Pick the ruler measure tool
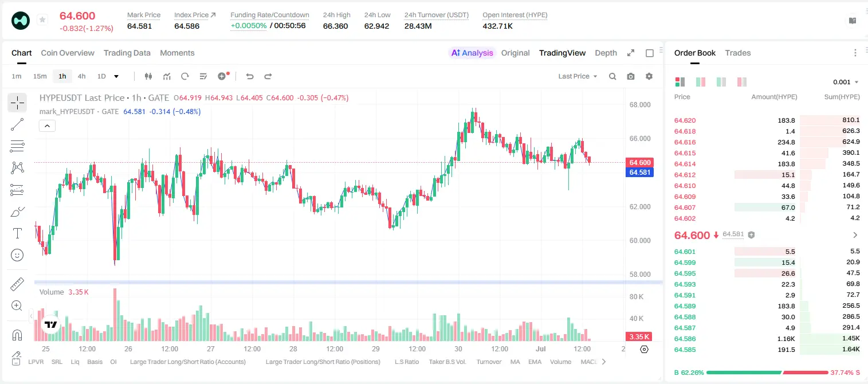This screenshot has height=384, width=868. pos(17,284)
